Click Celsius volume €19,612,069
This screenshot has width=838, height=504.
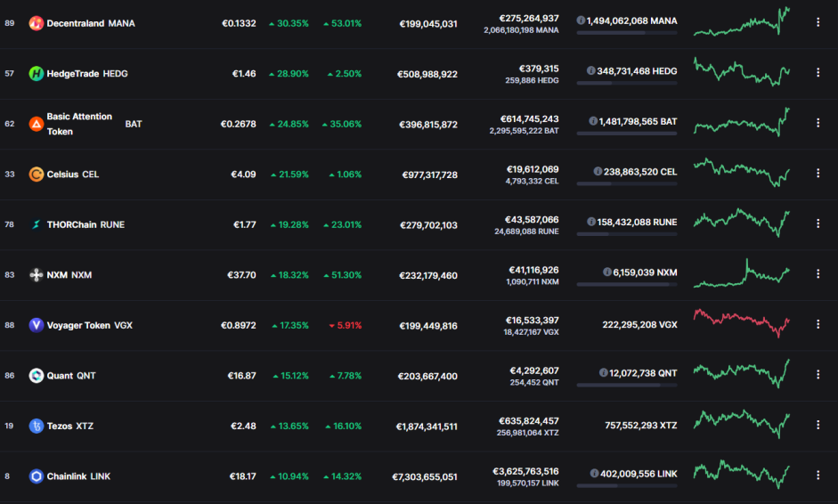(533, 169)
